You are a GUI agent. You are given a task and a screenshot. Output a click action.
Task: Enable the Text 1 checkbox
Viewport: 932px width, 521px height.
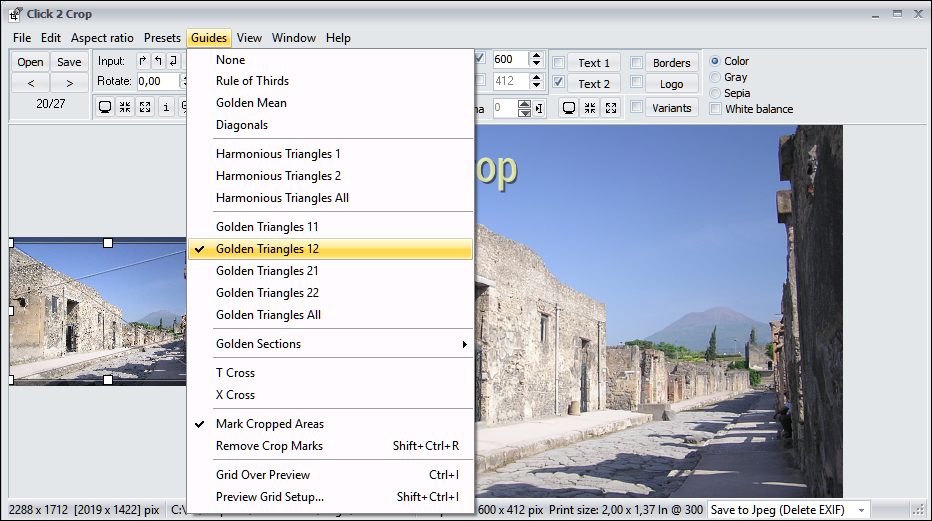(559, 62)
